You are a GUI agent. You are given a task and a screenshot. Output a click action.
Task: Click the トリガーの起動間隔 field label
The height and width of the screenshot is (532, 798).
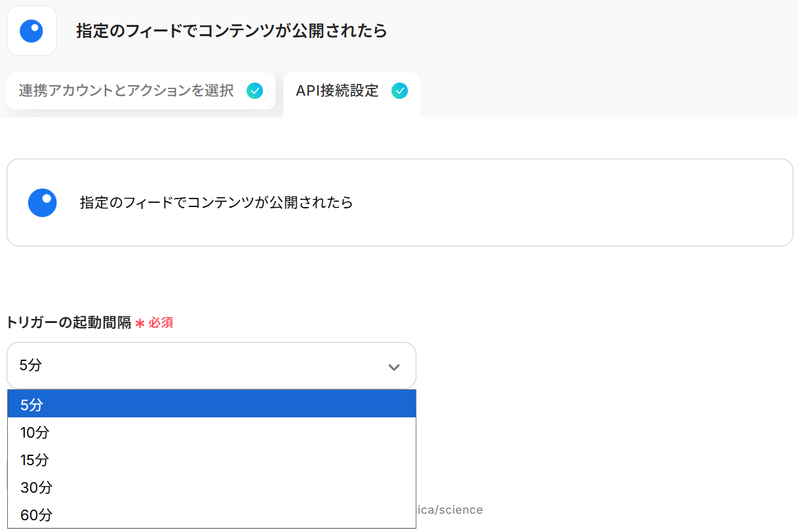[69, 322]
